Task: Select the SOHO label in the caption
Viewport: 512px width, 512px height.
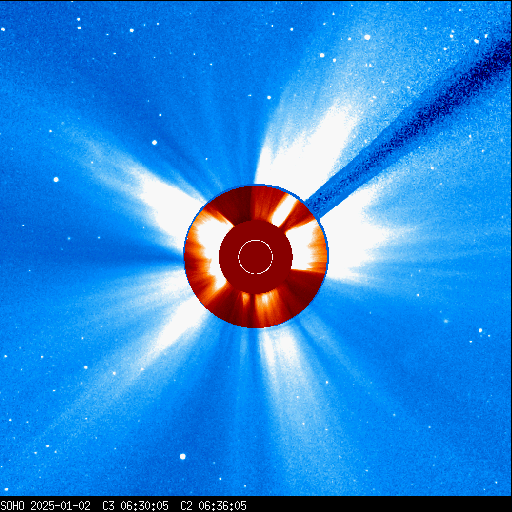Action: (13, 506)
